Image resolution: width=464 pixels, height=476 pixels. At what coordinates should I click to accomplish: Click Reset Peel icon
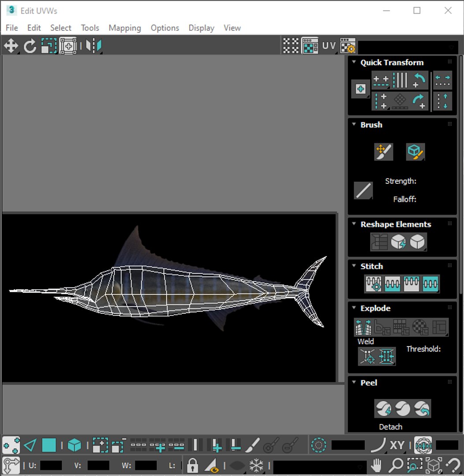pos(422,409)
